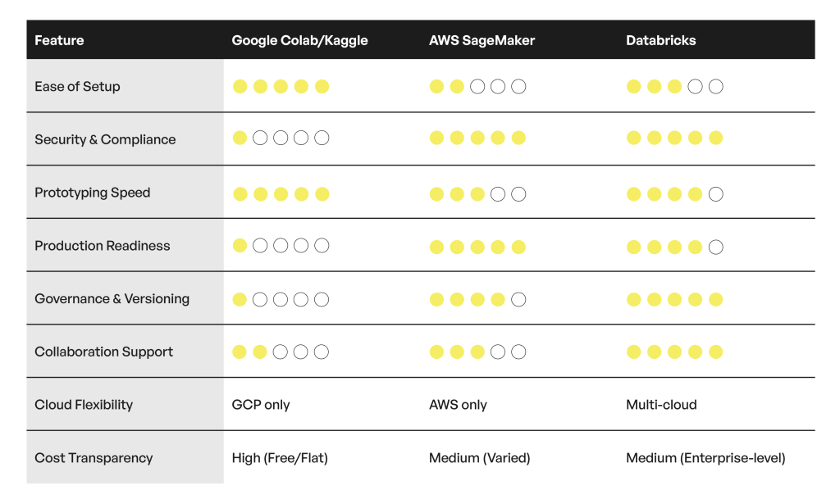Click the Databricks column header
Screen dimensions: 840x504
coord(660,40)
